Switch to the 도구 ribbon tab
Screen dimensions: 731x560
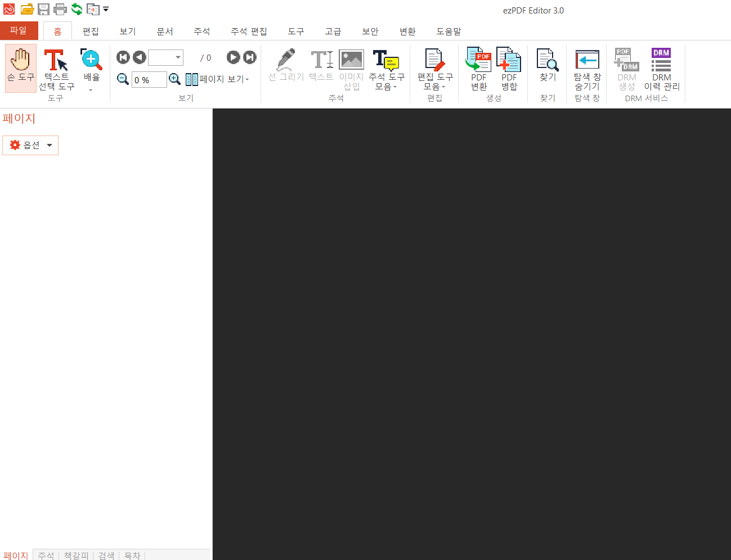[296, 31]
